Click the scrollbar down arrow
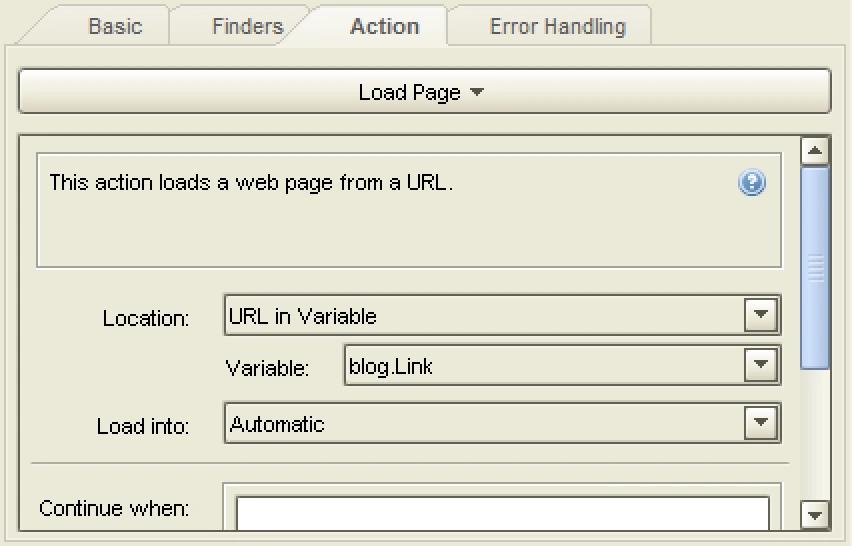The height and width of the screenshot is (546, 852). click(815, 514)
